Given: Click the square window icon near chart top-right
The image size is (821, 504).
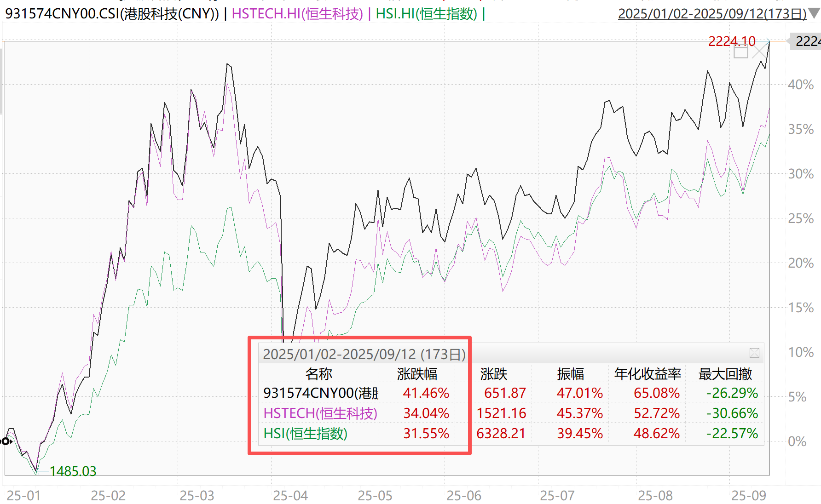Looking at the screenshot, I should click(x=740, y=52).
